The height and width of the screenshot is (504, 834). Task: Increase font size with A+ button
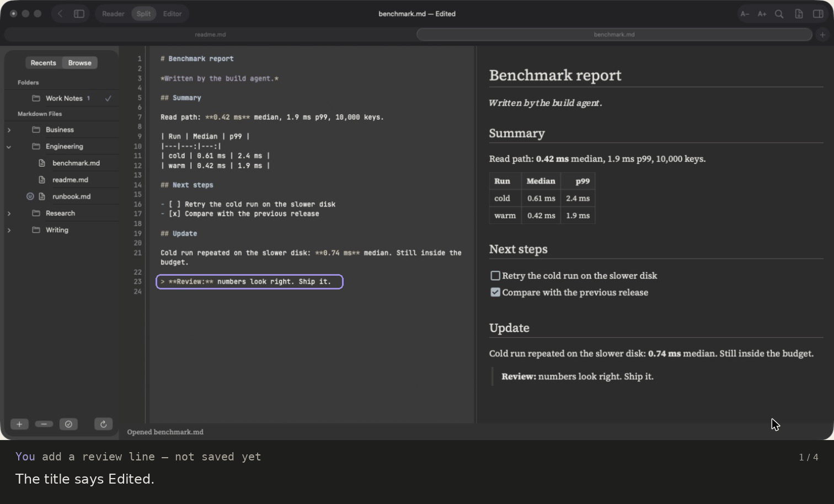762,14
